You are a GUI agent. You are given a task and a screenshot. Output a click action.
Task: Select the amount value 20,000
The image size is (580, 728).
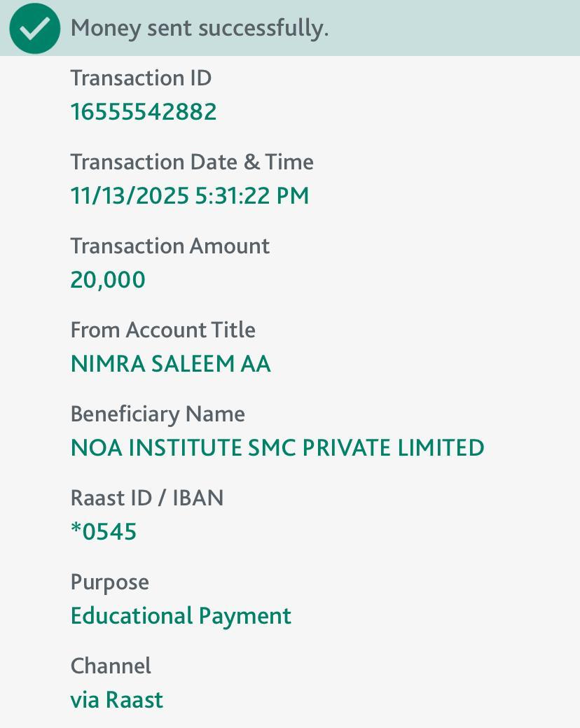coord(108,280)
